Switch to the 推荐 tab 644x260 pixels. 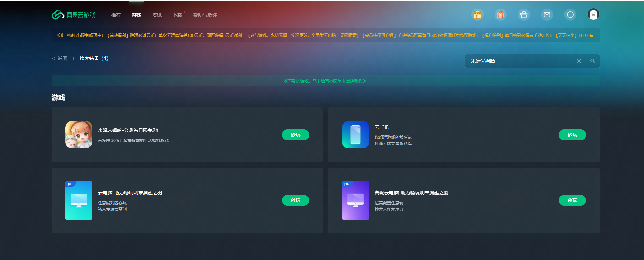click(x=116, y=15)
